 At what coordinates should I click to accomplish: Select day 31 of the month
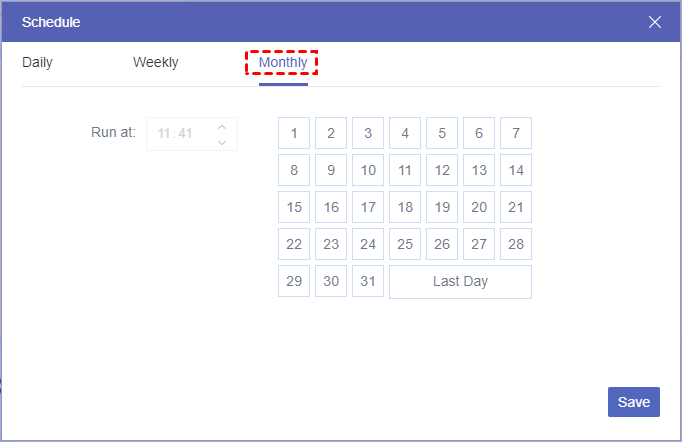(x=368, y=281)
